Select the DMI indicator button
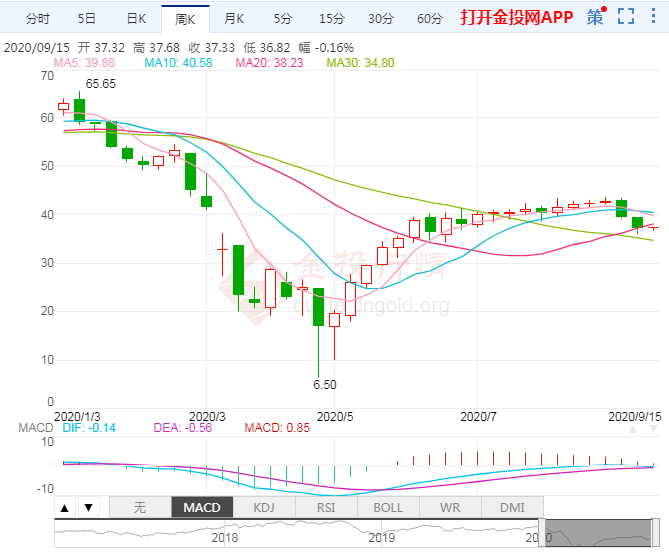669x552 pixels. click(x=512, y=508)
